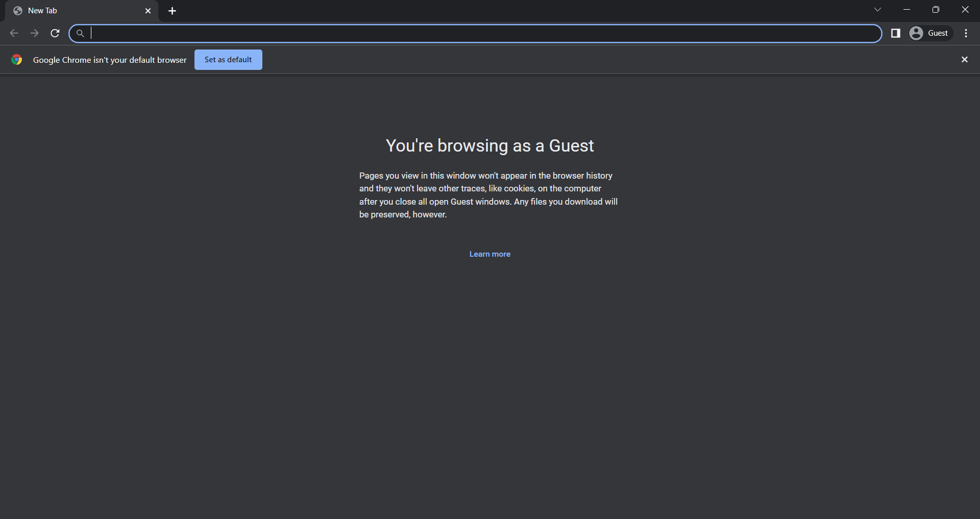Click the Guest profile avatar icon
The height and width of the screenshot is (519, 980).
916,33
